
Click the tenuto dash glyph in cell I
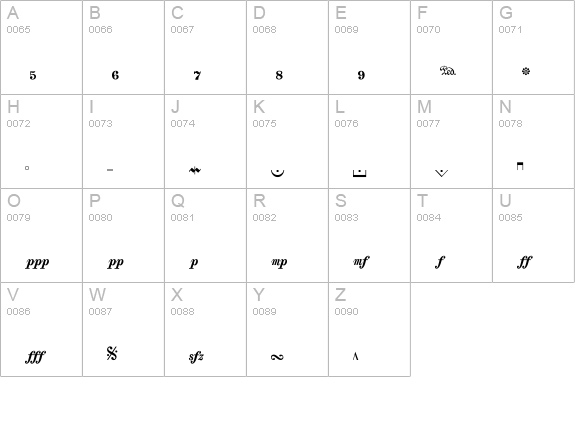(x=110, y=170)
